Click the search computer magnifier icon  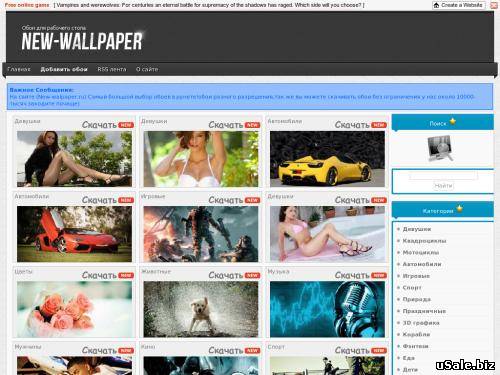pyautogui.click(x=440, y=148)
